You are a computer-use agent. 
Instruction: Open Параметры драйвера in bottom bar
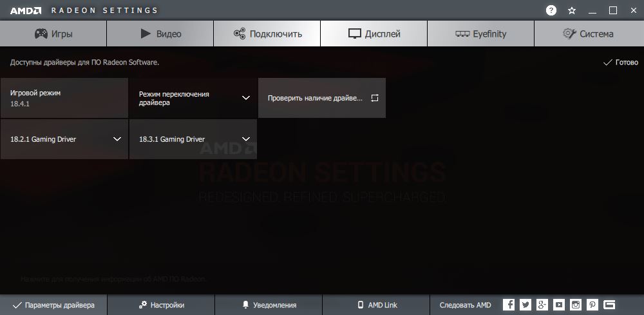point(53,305)
